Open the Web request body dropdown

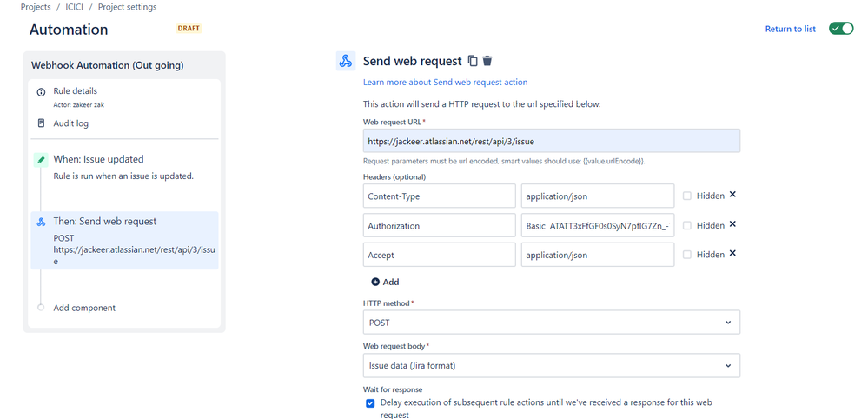(552, 366)
